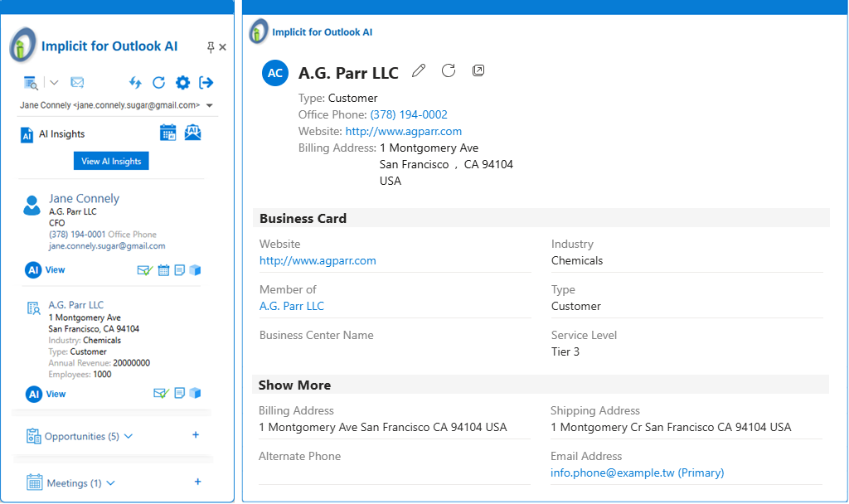Click the refresh icon in the sidebar toolbar
This screenshot has width=849, height=504.
(x=159, y=82)
